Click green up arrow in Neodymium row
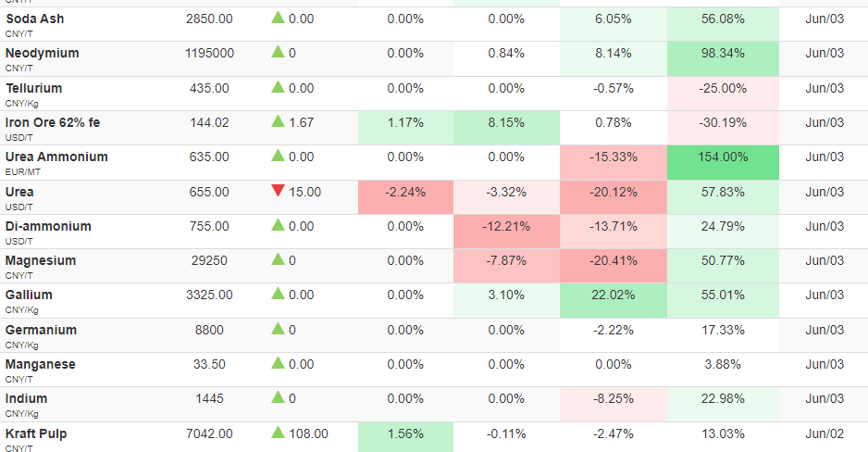Screen dimensions: 868x452 pyautogui.click(x=278, y=52)
